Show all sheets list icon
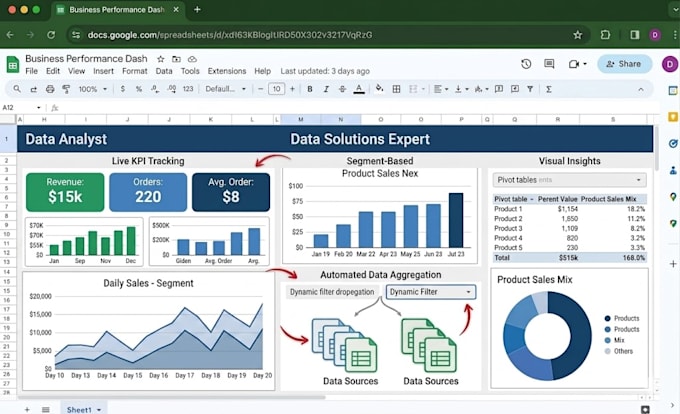The height and width of the screenshot is (414, 680). [46, 410]
